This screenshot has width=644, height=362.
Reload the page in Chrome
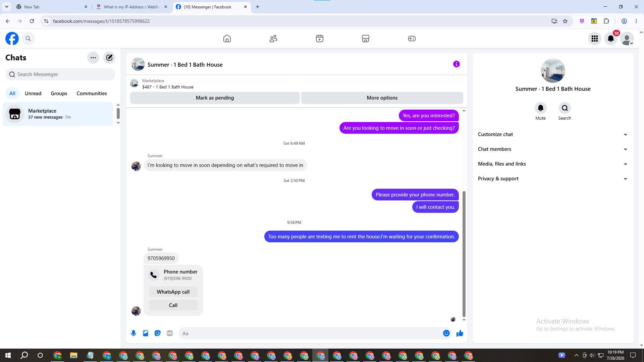pyautogui.click(x=32, y=21)
